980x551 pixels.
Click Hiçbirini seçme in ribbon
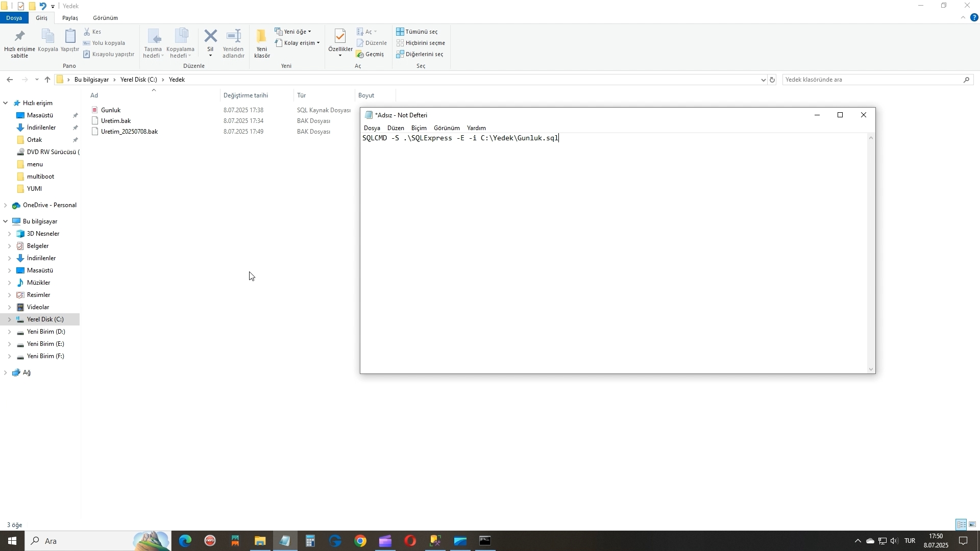click(x=421, y=43)
